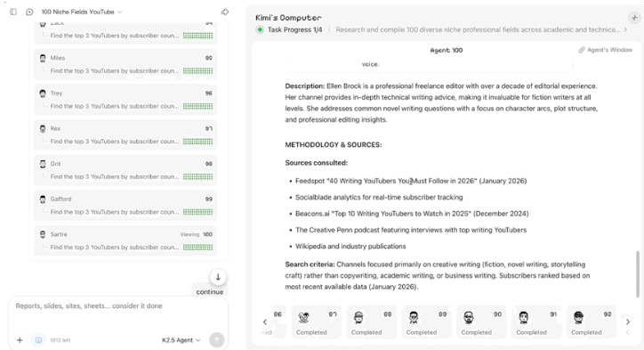Click the pin icon in chat header

point(225,12)
